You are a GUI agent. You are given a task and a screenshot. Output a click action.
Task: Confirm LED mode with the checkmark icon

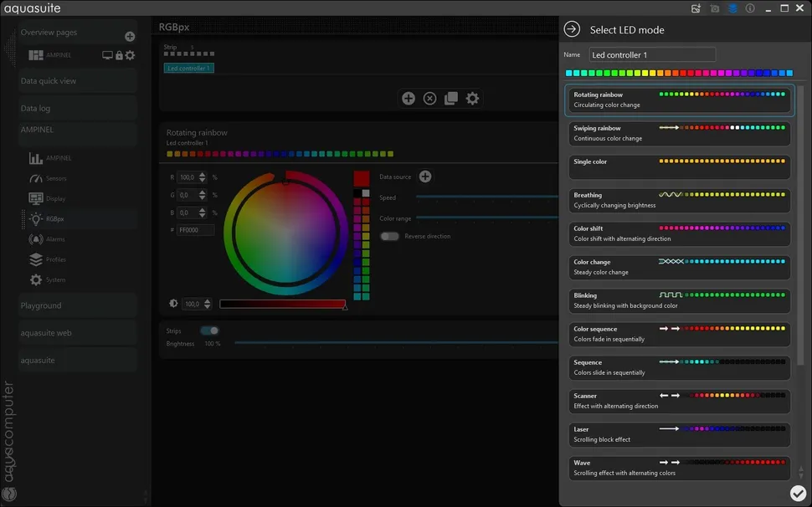pos(797,494)
